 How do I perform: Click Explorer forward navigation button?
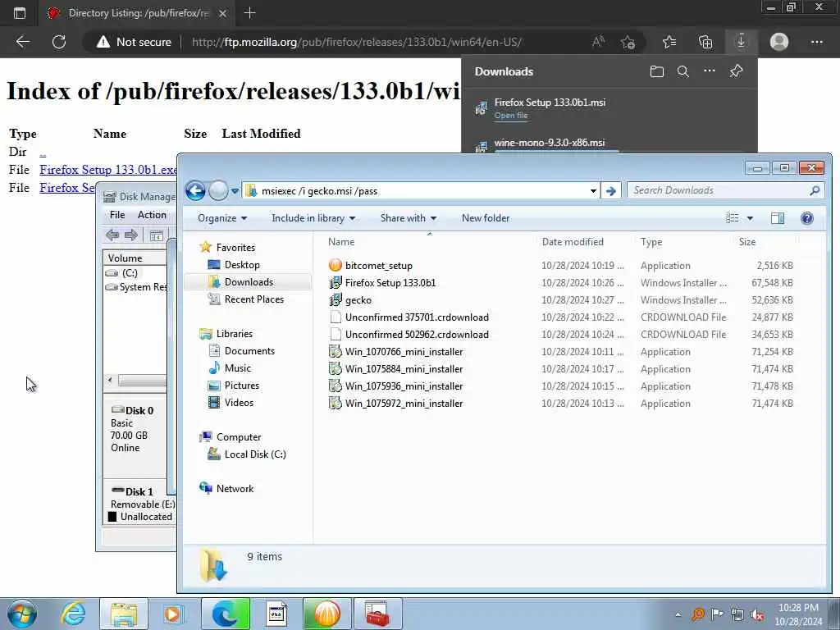pyautogui.click(x=218, y=190)
